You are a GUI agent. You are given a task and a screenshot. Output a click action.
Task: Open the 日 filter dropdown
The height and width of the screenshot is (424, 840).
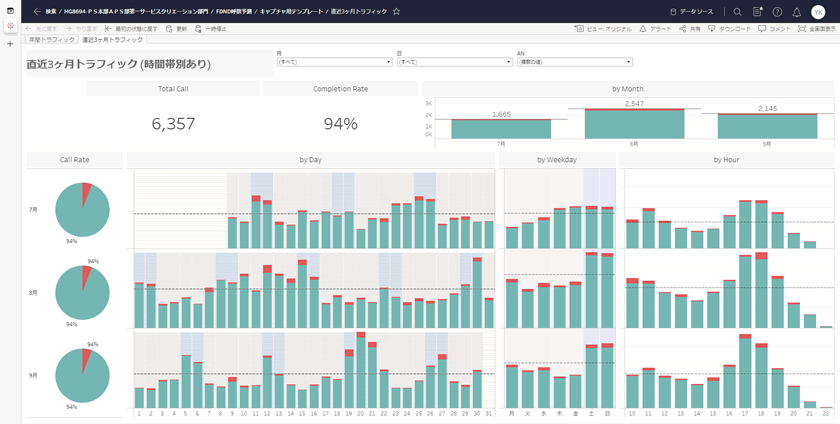coord(455,62)
